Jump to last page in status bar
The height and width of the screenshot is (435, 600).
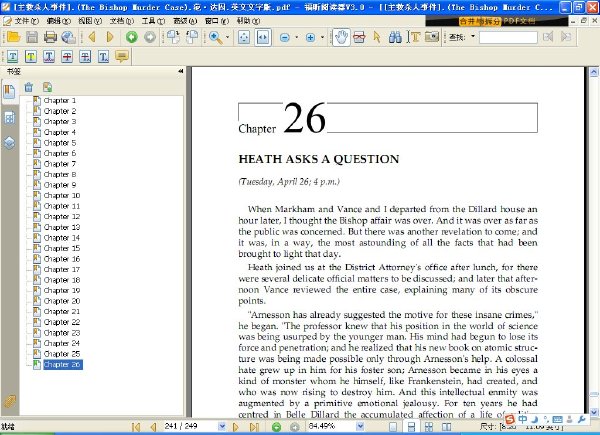pyautogui.click(x=254, y=427)
